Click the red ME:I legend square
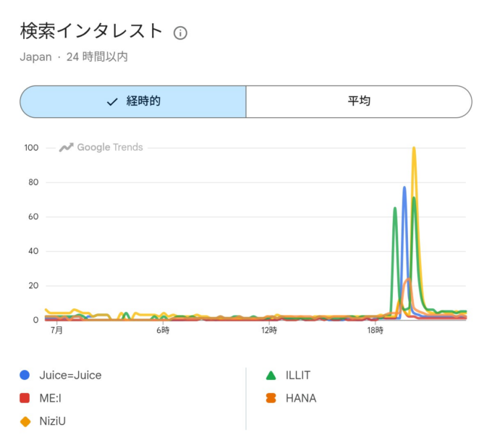 click(x=25, y=398)
